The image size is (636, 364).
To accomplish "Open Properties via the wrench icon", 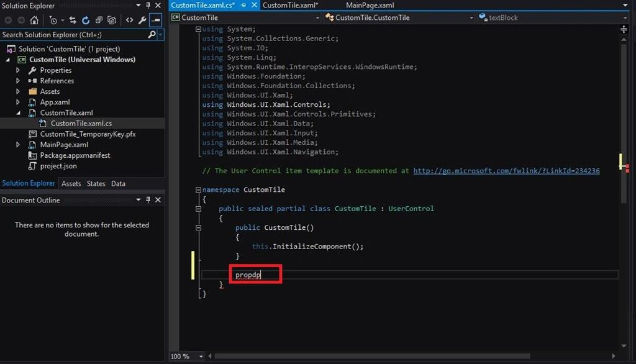I will [142, 20].
